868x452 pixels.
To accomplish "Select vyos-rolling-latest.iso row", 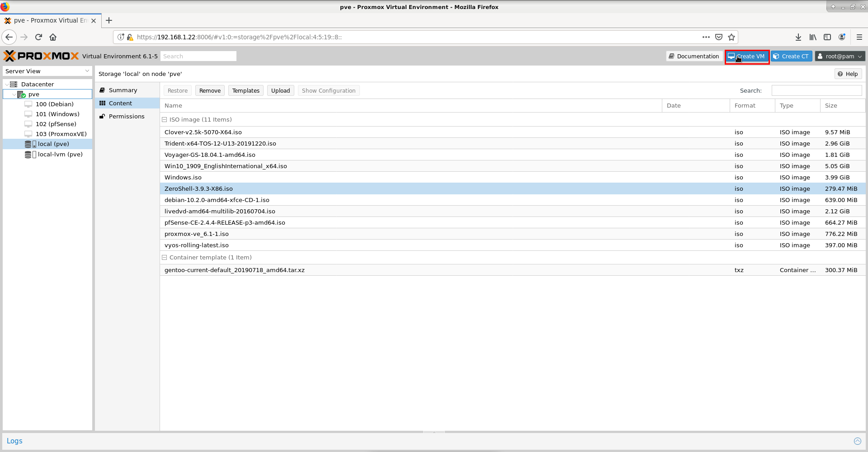I will click(513, 245).
